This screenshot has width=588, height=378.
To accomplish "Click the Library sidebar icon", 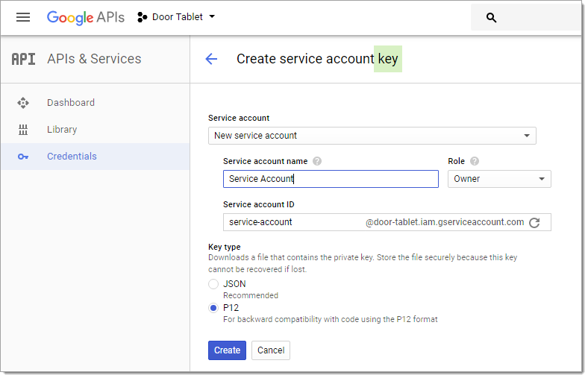I will coord(23,130).
